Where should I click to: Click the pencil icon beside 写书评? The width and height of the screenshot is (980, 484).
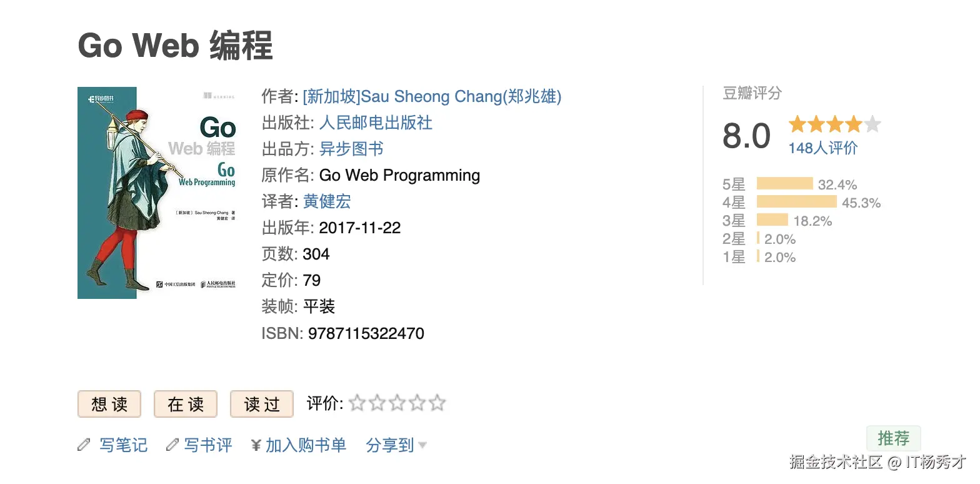tap(173, 445)
